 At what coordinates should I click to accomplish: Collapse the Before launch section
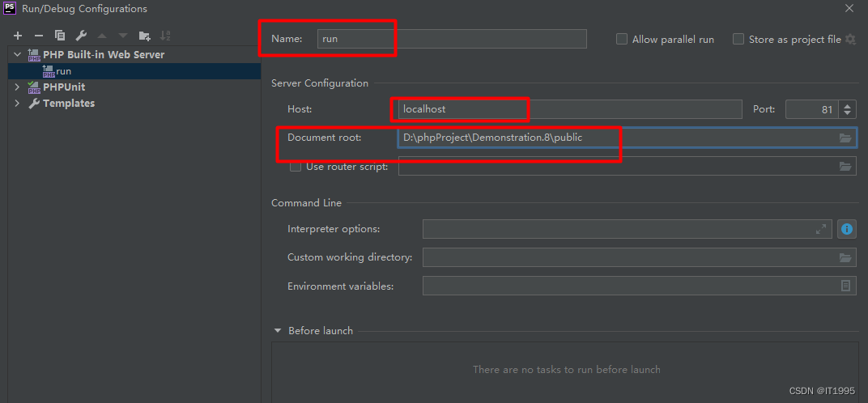point(278,330)
